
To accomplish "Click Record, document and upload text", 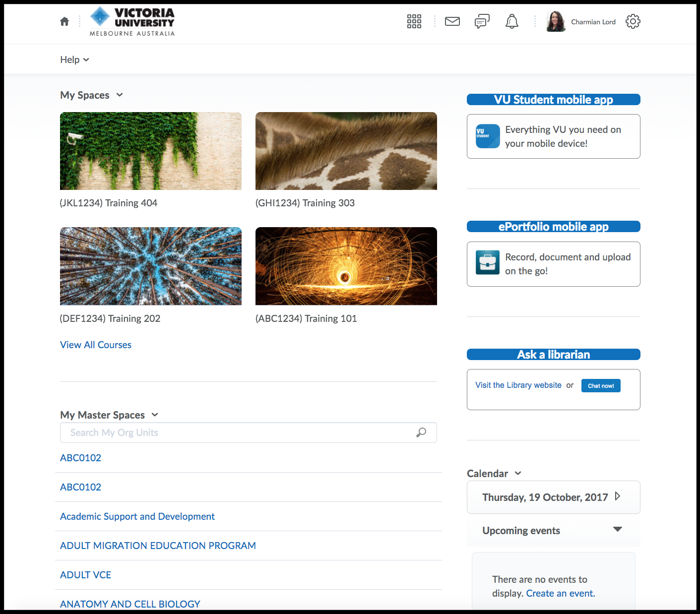I will pos(568,264).
